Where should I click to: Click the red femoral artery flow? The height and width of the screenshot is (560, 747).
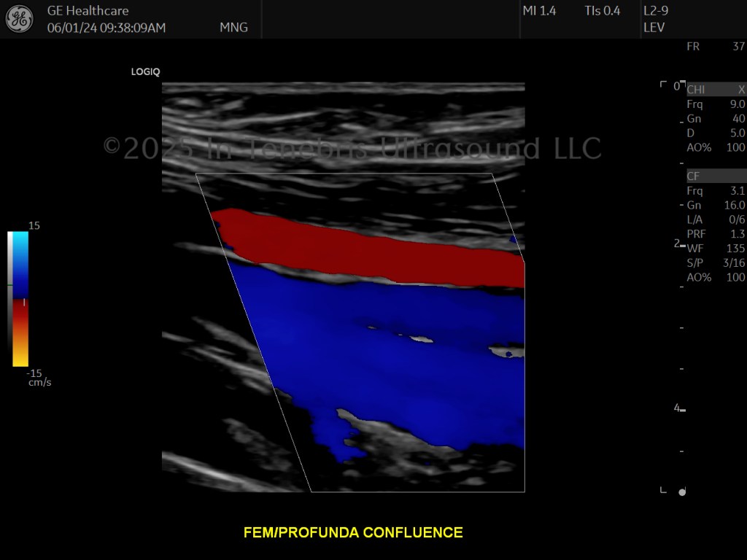[x=367, y=249]
